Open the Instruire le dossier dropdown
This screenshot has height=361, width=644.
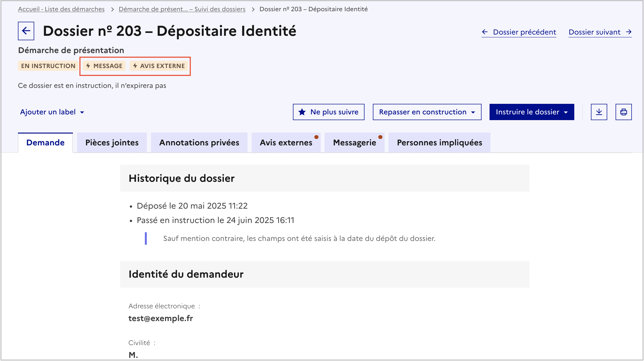(531, 112)
